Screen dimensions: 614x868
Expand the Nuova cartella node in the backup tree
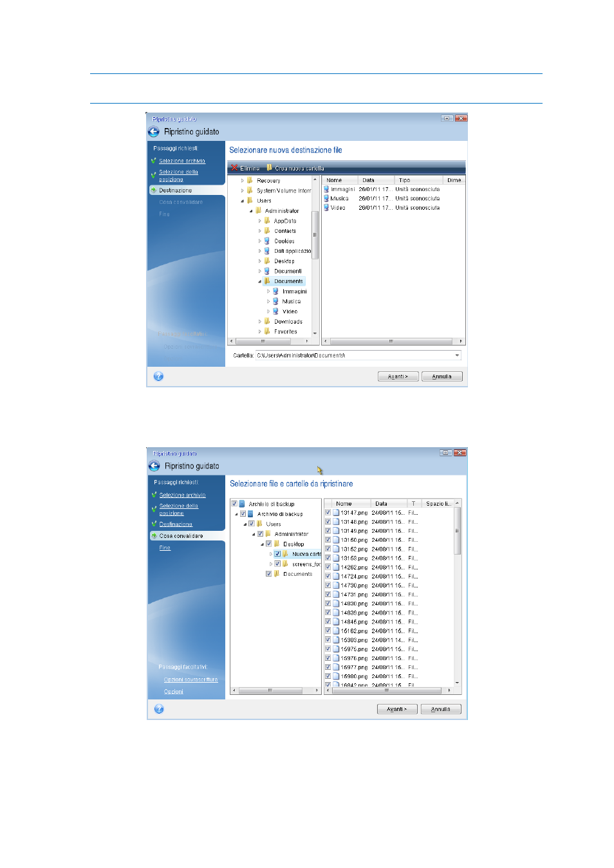point(271,553)
